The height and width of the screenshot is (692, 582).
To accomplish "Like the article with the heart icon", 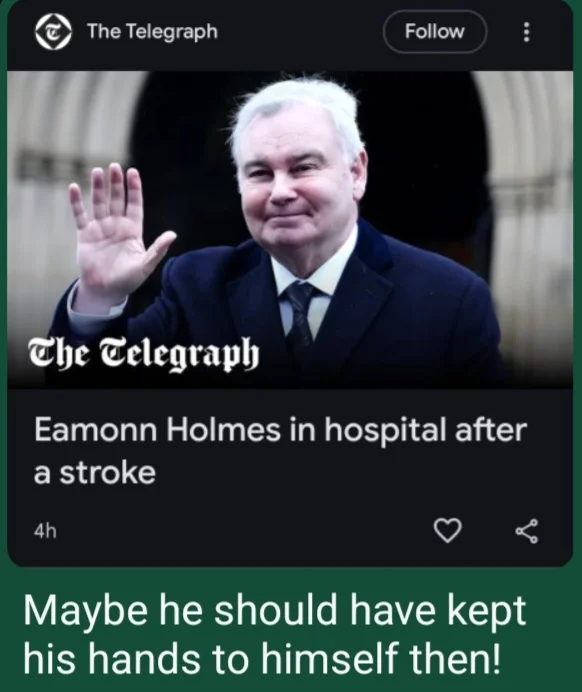I will (447, 530).
